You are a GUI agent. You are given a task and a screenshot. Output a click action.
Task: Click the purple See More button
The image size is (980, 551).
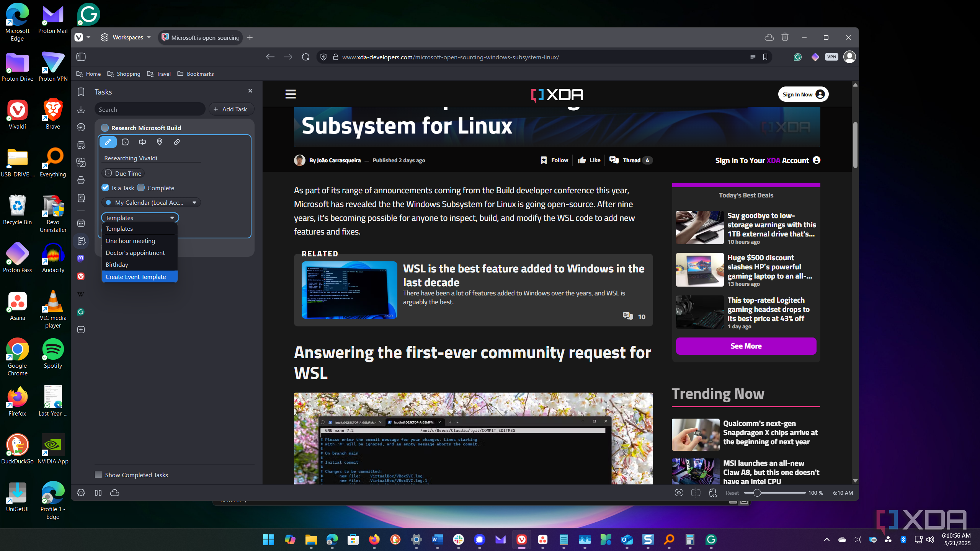pyautogui.click(x=746, y=346)
